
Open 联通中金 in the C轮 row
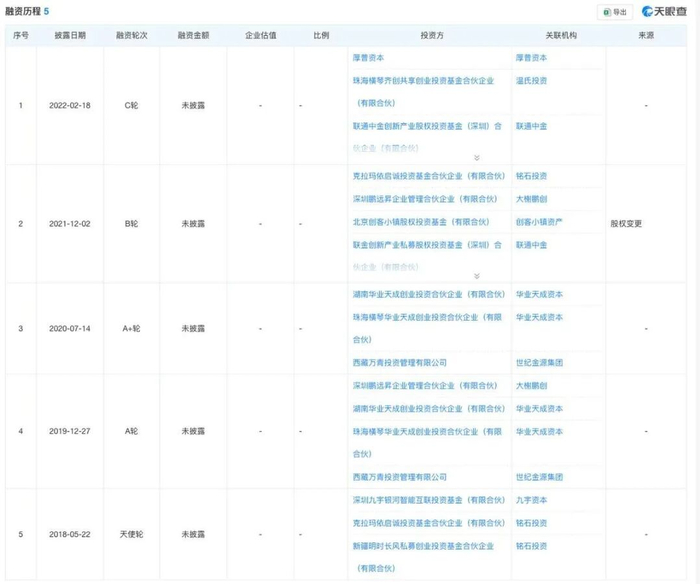[x=531, y=126]
